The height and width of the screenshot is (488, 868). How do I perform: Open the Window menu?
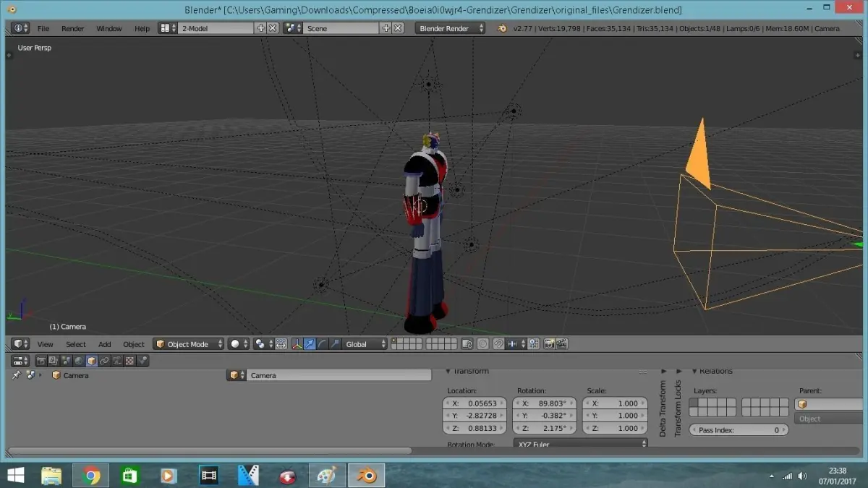pos(109,28)
